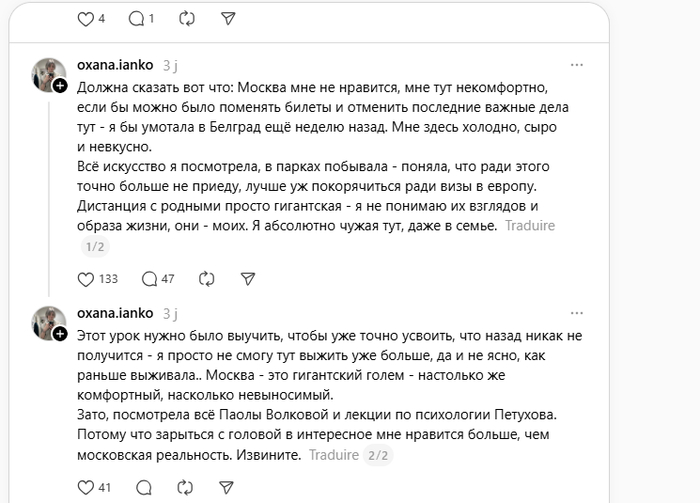Click the "3 j" timestamp on the first post
This screenshot has width=700, height=503.
click(170, 64)
